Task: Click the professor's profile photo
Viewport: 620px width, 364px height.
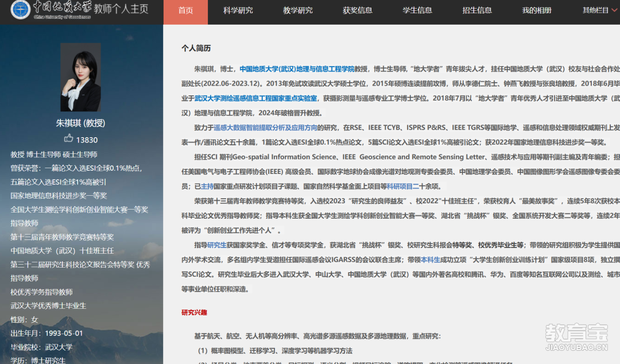Action: pyautogui.click(x=81, y=77)
